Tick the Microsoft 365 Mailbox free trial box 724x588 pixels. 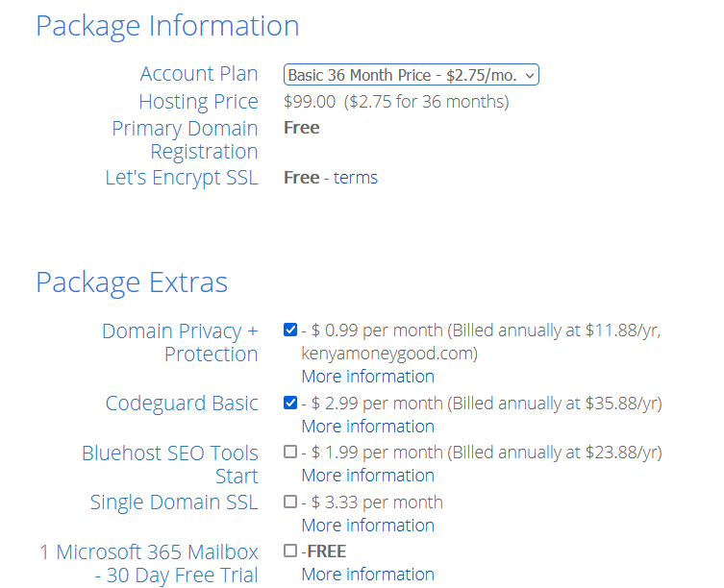[290, 551]
